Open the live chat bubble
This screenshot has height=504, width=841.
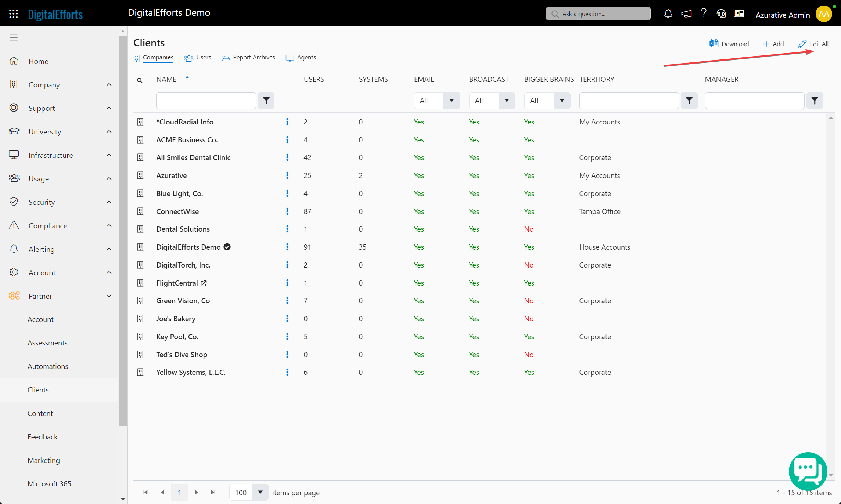coord(808,471)
